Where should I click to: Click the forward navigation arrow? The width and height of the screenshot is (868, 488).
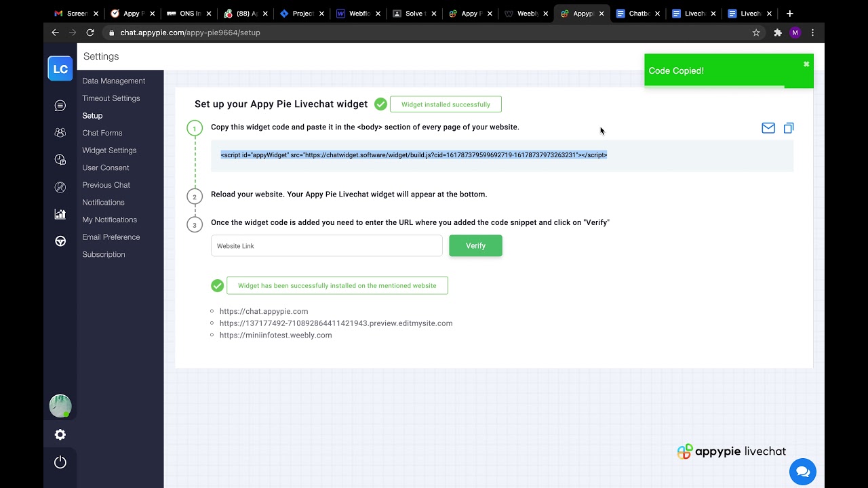(73, 33)
